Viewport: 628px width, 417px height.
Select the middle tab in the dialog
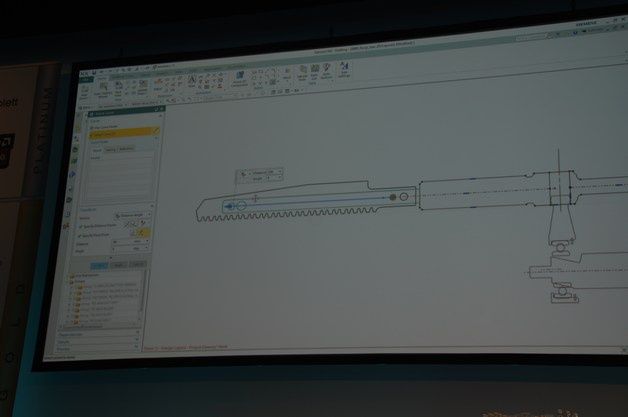pyautogui.click(x=110, y=149)
